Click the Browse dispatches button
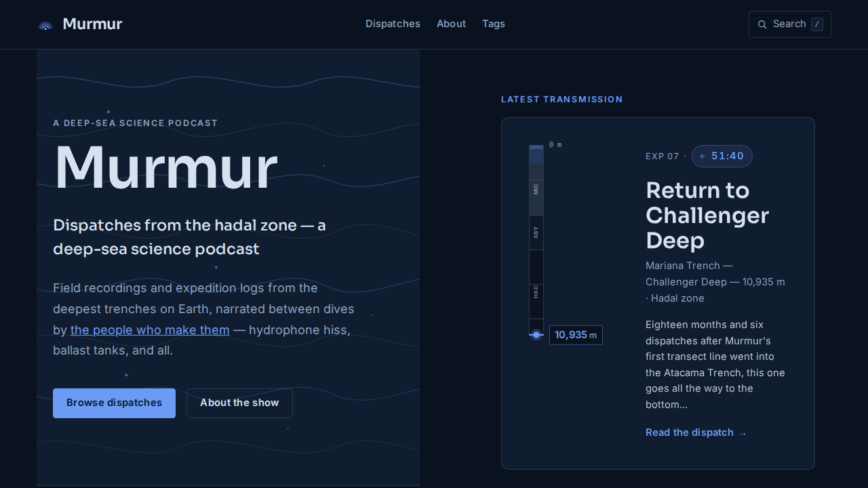Viewport: 868px width, 488px height. [114, 403]
